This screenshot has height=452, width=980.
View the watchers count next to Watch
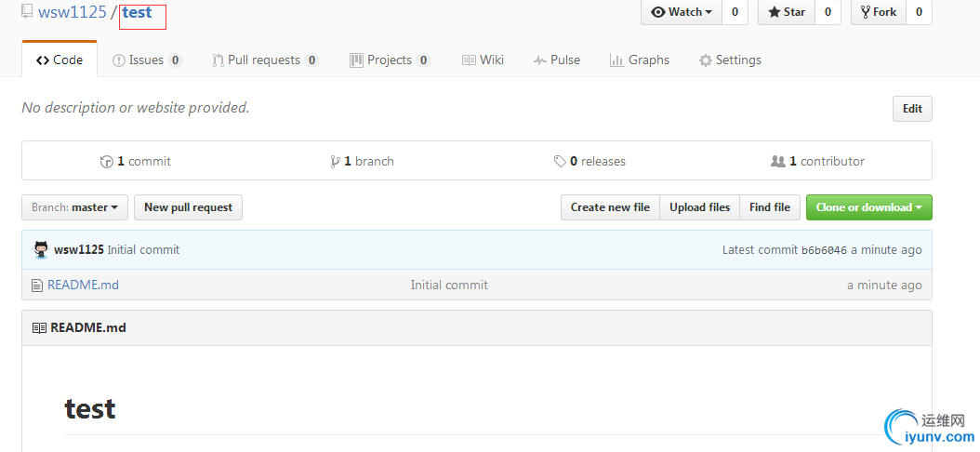coord(735,12)
